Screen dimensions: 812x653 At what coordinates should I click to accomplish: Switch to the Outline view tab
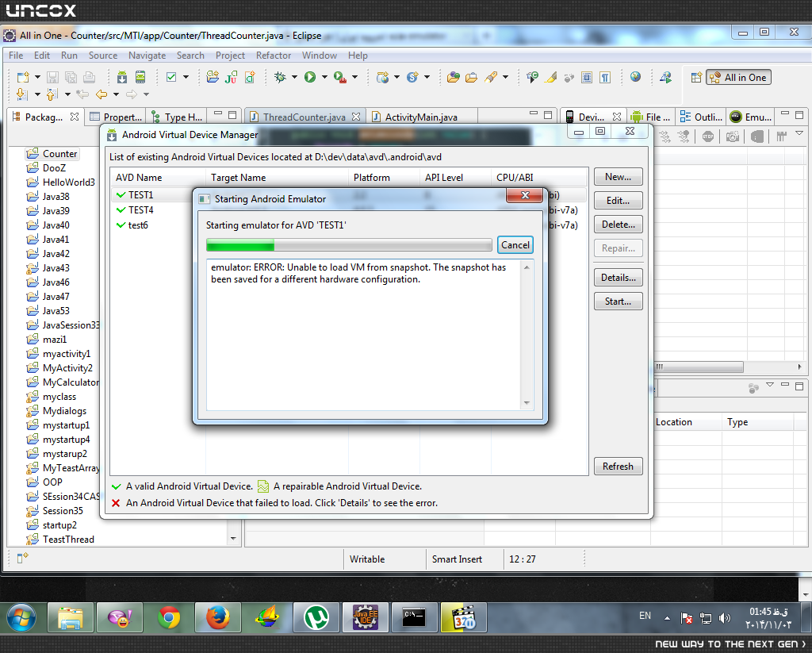(701, 117)
